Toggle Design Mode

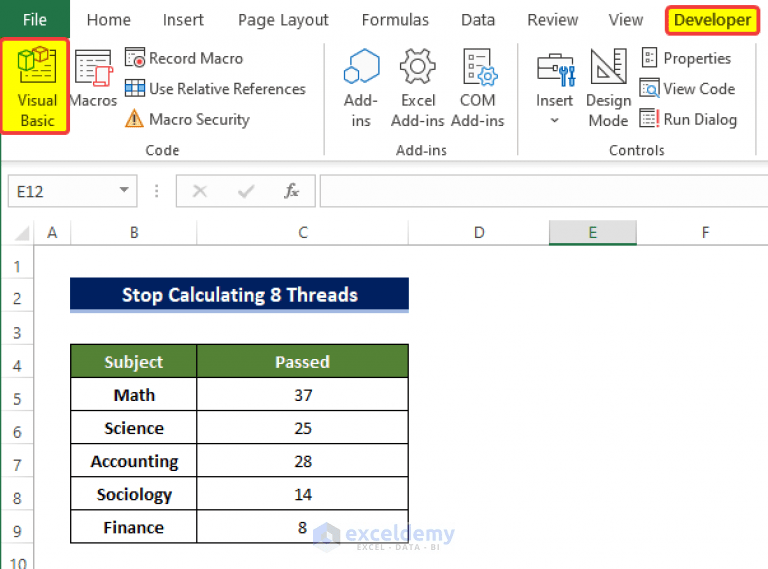pos(608,88)
